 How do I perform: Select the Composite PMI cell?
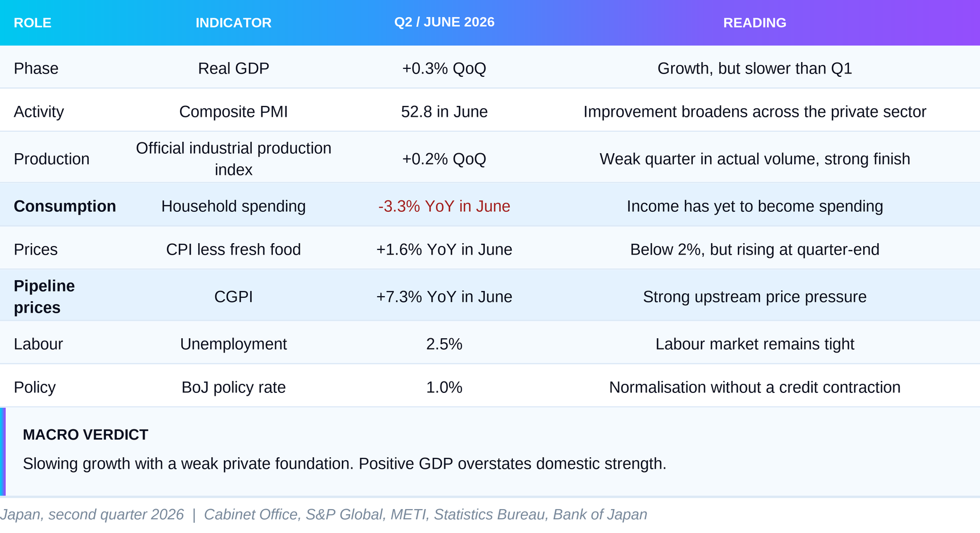tap(234, 112)
